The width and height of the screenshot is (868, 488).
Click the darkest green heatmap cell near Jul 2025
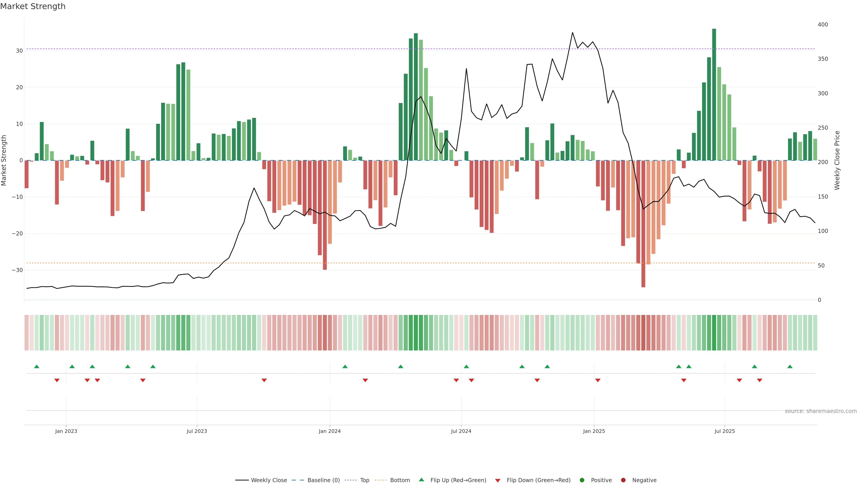tap(714, 333)
